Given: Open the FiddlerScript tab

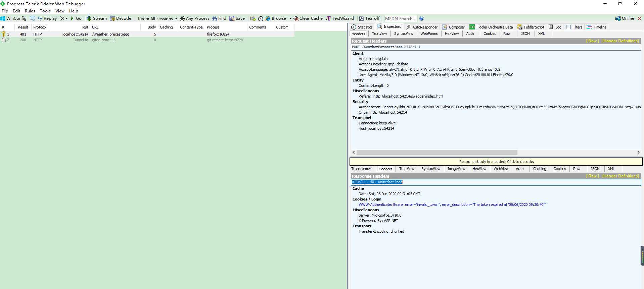Looking at the screenshot, I should click(531, 27).
